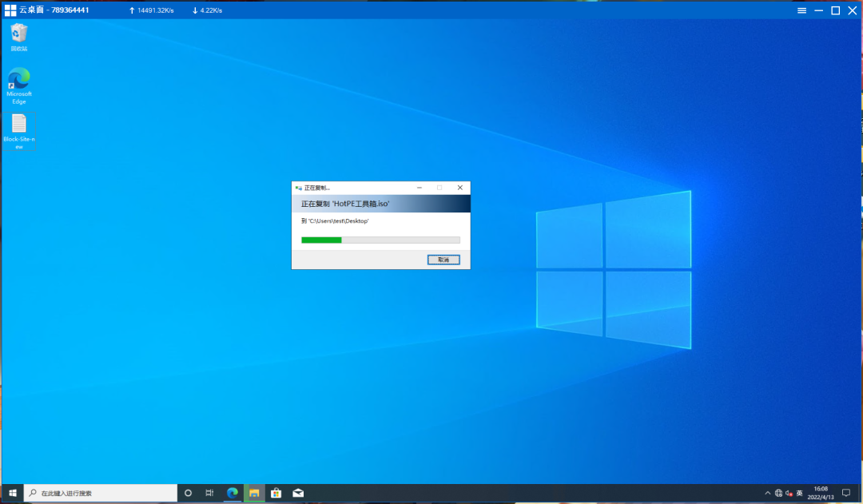Toggle the input language indicator

[799, 493]
